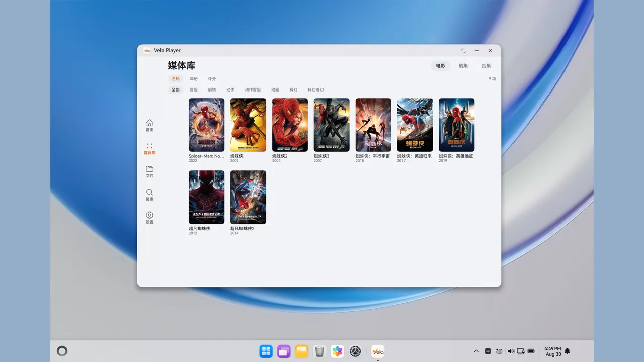Viewport: 644px width, 362px height.
Task: Filter by 动画 animation genre
Action: point(275,90)
